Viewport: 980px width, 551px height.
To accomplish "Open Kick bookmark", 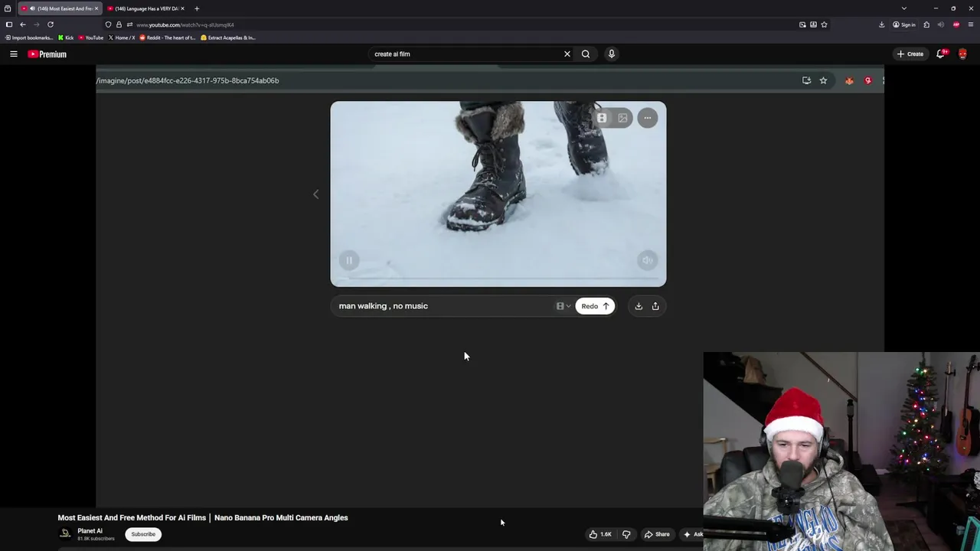I will pyautogui.click(x=66, y=37).
